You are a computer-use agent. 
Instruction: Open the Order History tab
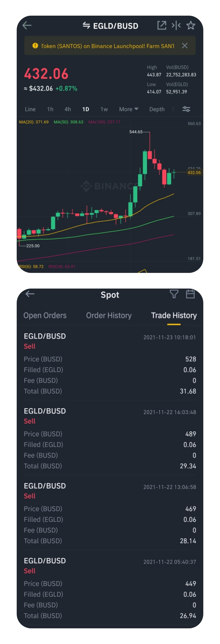click(109, 316)
